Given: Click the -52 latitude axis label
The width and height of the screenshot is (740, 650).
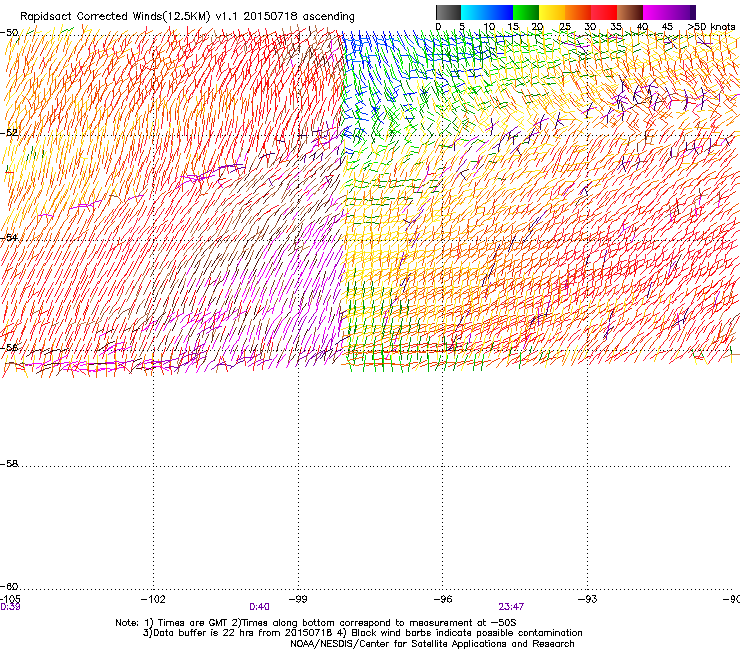Looking at the screenshot, I should [x=9, y=133].
